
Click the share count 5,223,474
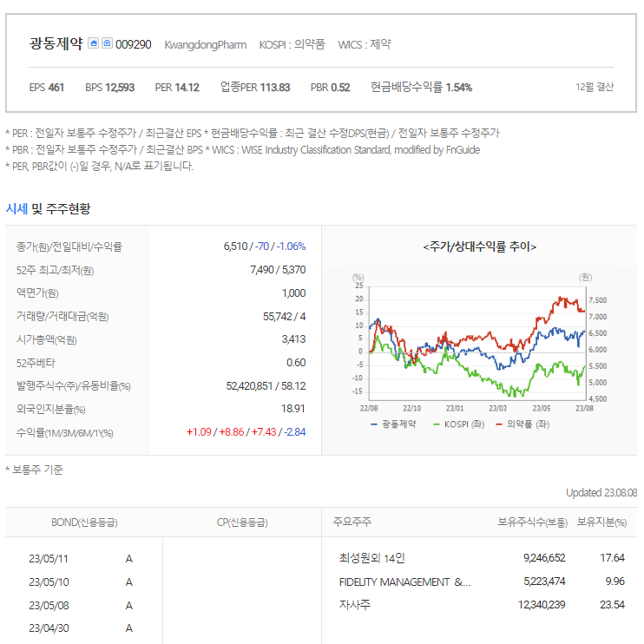(544, 582)
